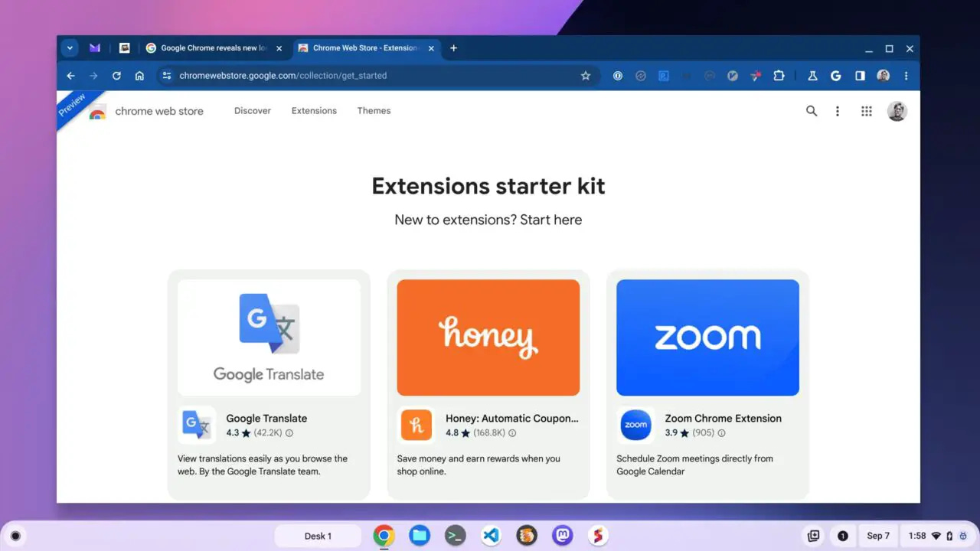
Task: Launch Chrome from the shelf
Action: (x=384, y=536)
